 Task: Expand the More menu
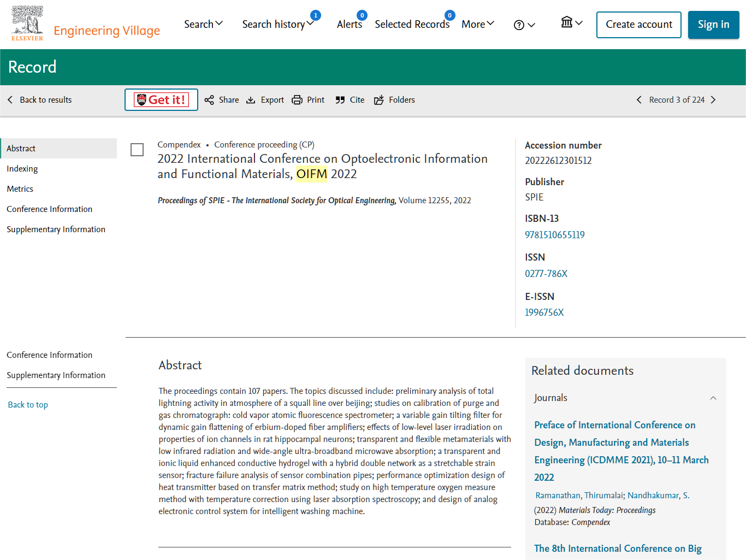478,24
